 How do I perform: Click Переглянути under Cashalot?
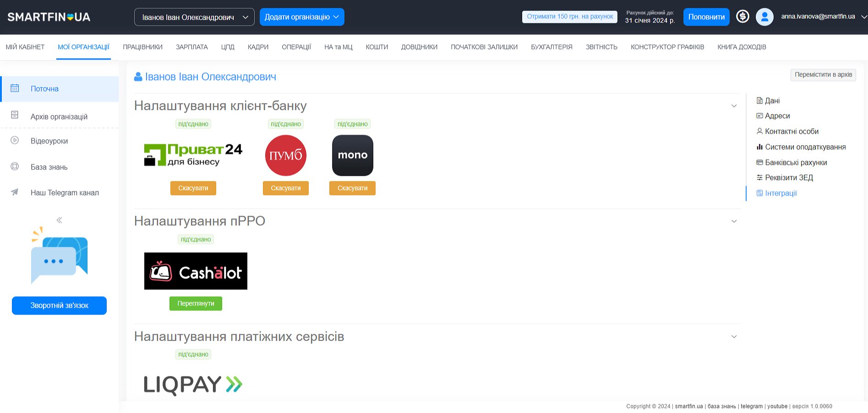(196, 304)
